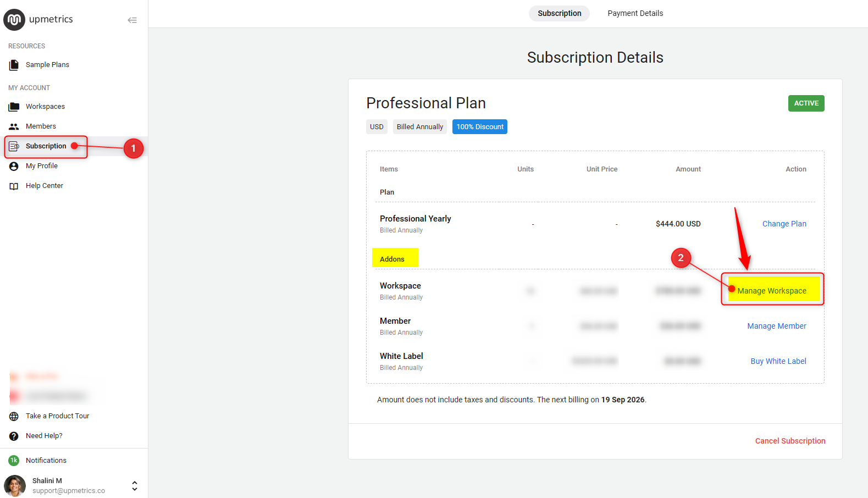Click the My Profile avatar icon

14,166
